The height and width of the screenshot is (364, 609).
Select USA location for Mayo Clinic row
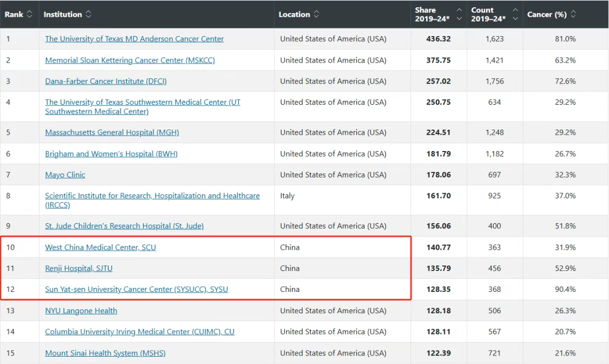(333, 175)
